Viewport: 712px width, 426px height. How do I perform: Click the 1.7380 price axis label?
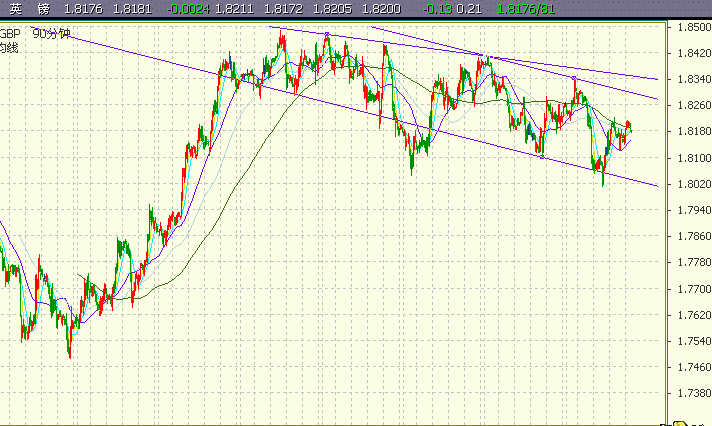(694, 393)
